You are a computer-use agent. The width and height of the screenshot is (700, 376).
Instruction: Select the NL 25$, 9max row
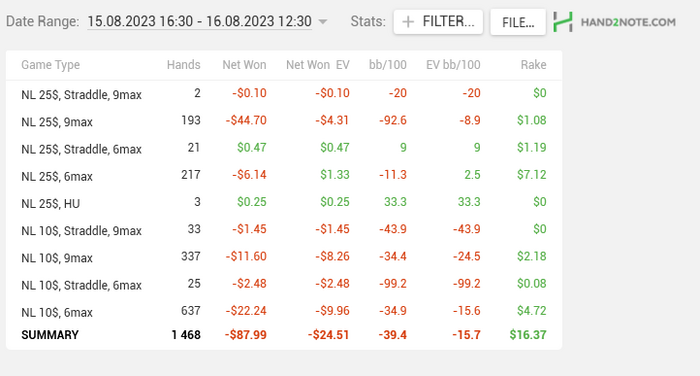click(284, 121)
